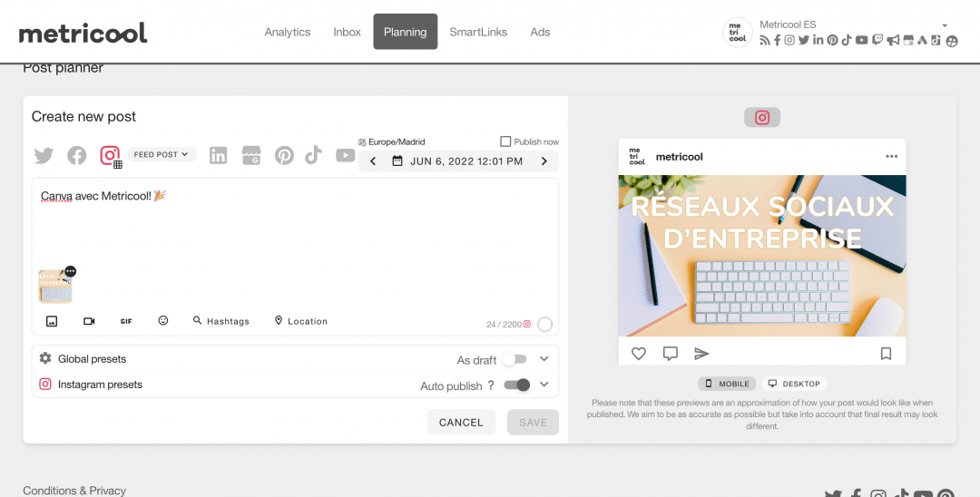This screenshot has width=980, height=497.
Task: Check the Publish now checkbox
Action: [505, 141]
